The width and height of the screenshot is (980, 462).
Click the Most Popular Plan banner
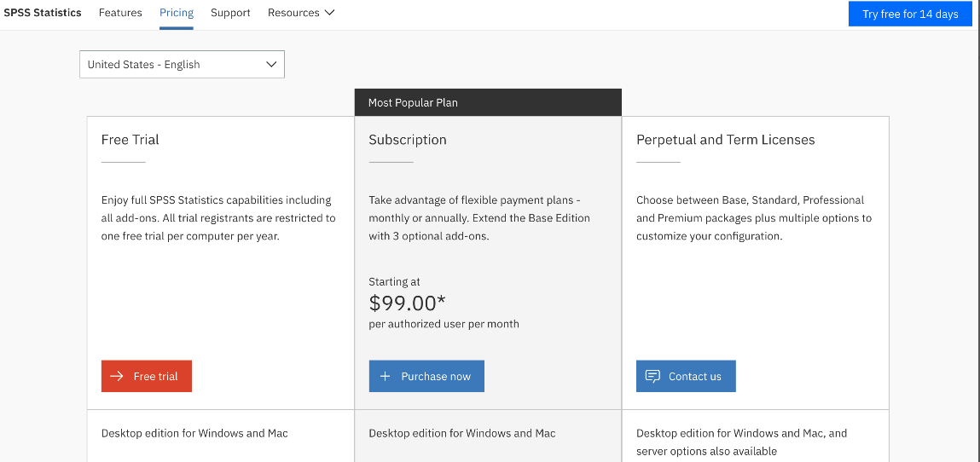[x=488, y=102]
